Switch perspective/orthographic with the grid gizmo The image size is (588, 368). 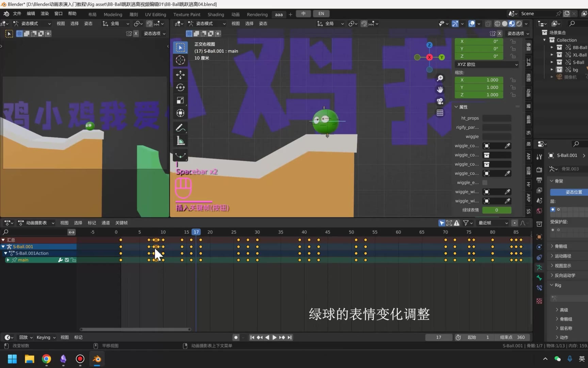click(440, 113)
